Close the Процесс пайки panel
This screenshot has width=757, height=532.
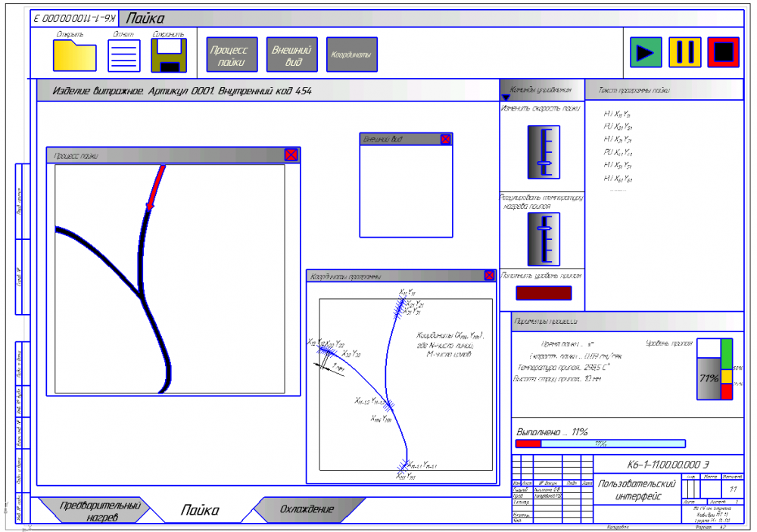point(291,155)
